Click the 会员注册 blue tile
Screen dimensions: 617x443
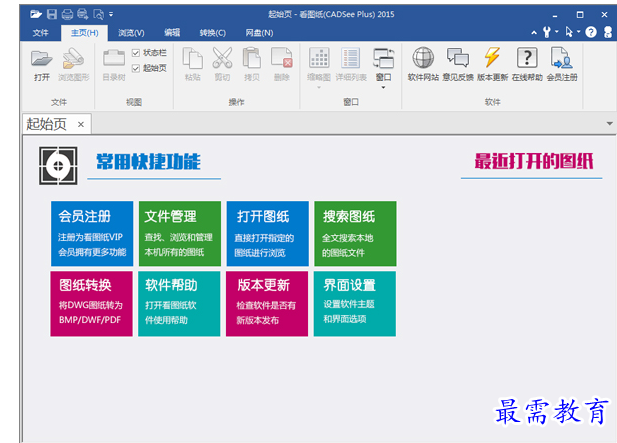(x=92, y=234)
